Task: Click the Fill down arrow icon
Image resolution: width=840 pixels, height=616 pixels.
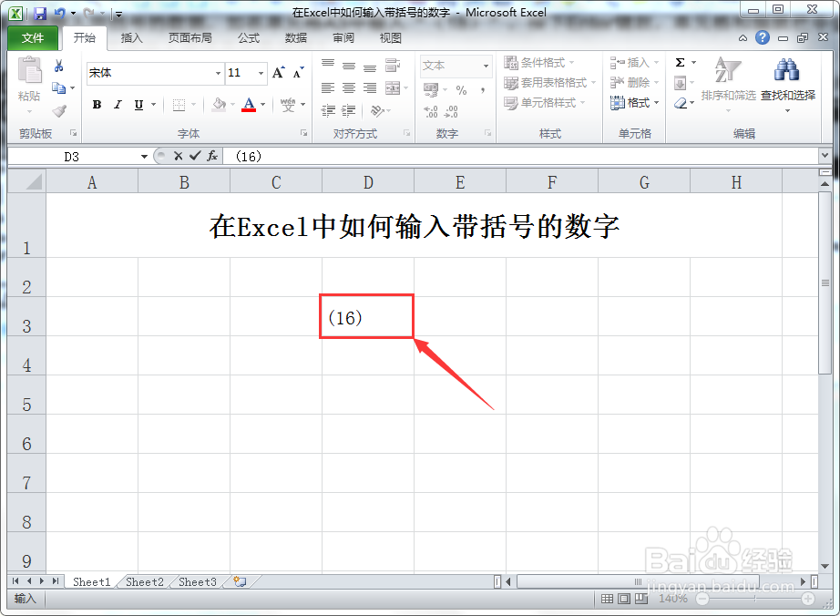Action: [680, 83]
